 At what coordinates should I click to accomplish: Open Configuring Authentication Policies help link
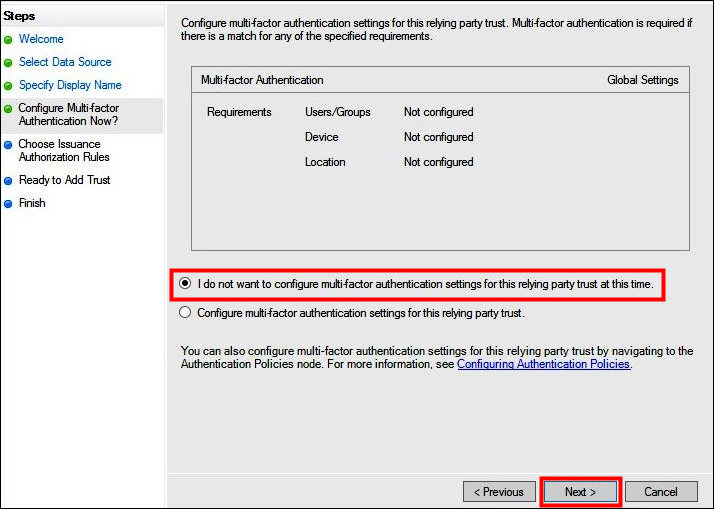543,365
